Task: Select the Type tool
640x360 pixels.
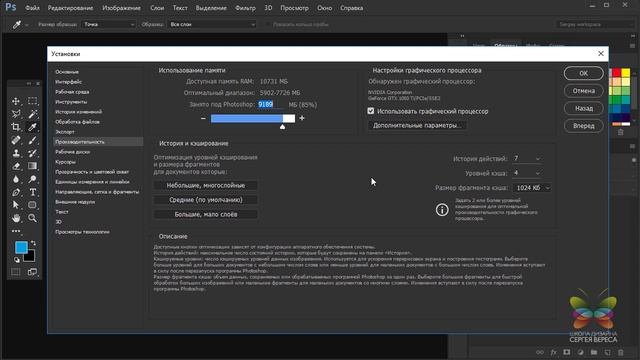Action: tap(32, 192)
